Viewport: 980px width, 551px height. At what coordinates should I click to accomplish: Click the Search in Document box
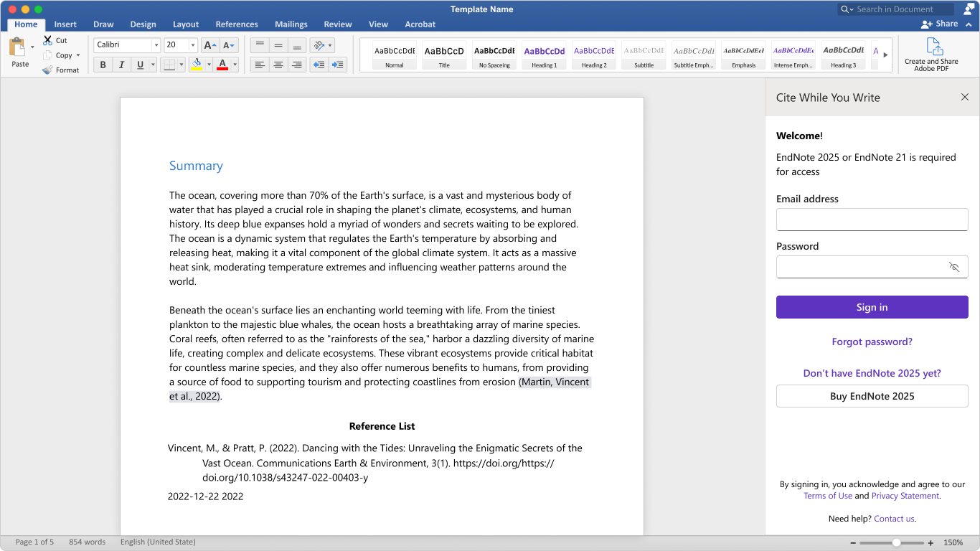(896, 9)
